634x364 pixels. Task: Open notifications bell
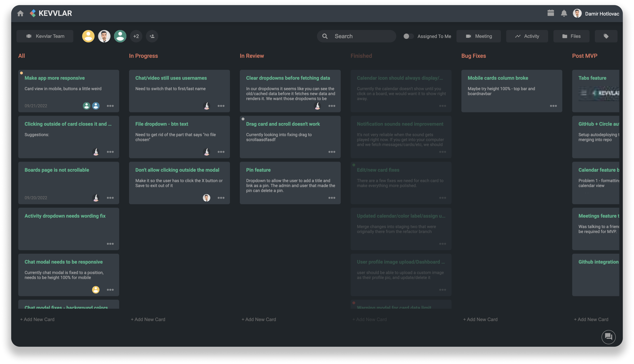click(564, 13)
